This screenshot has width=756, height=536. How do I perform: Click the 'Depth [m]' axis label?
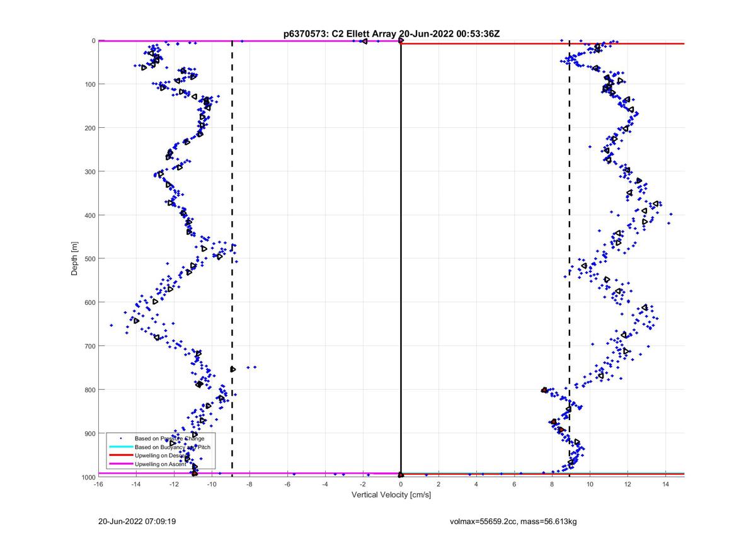point(75,258)
